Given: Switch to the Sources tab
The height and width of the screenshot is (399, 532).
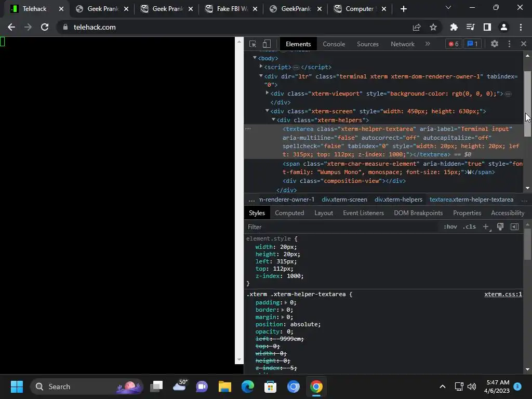Looking at the screenshot, I should (x=367, y=44).
